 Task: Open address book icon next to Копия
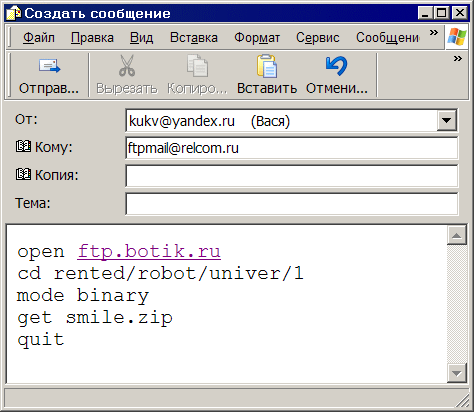23,174
